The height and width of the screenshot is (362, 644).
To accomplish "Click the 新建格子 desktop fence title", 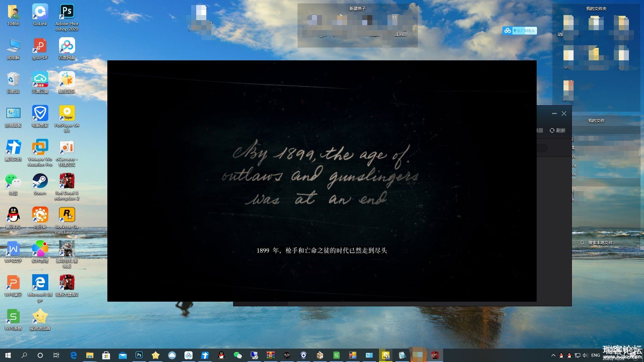I will pyautogui.click(x=357, y=8).
